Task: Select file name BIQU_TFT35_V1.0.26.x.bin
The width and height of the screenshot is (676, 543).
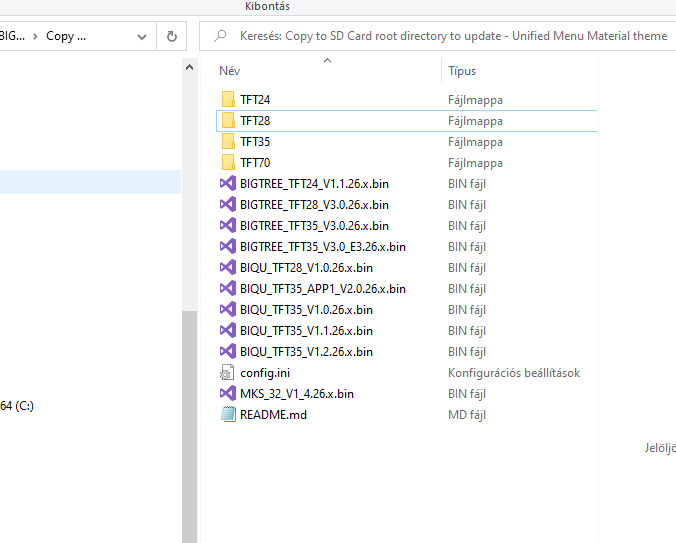Action: click(x=306, y=310)
